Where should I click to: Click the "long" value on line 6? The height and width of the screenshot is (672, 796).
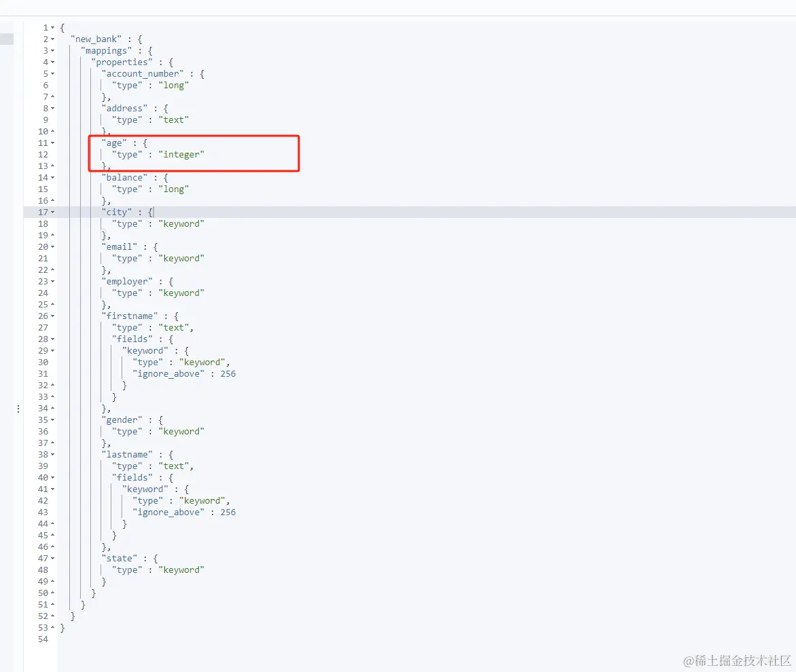tap(174, 86)
